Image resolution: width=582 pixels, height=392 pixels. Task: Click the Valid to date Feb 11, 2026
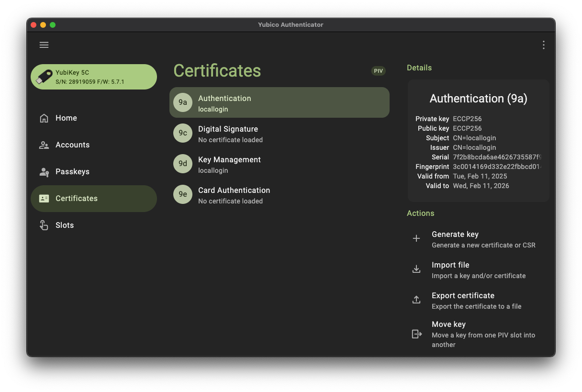tap(481, 186)
